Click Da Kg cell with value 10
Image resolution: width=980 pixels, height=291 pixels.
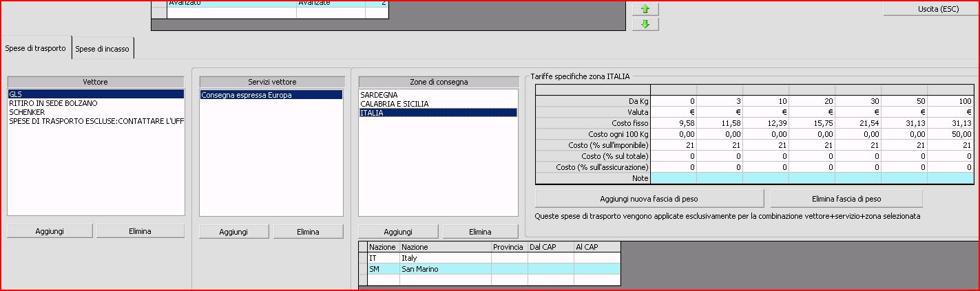[x=766, y=100]
